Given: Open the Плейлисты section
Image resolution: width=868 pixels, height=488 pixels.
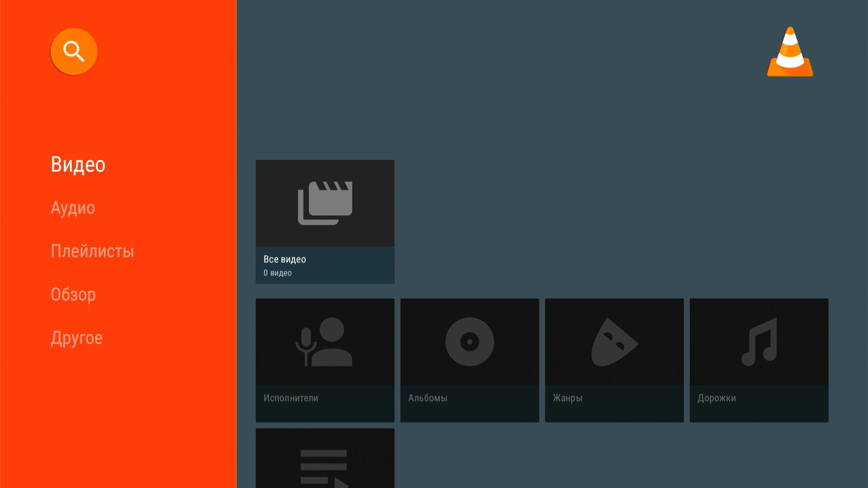Looking at the screenshot, I should coord(92,251).
